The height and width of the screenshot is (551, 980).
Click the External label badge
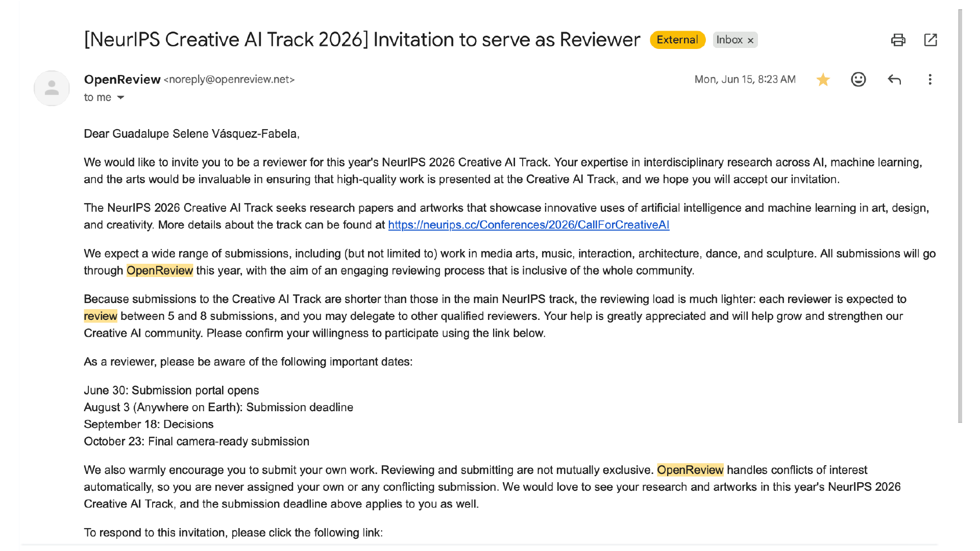tap(677, 40)
